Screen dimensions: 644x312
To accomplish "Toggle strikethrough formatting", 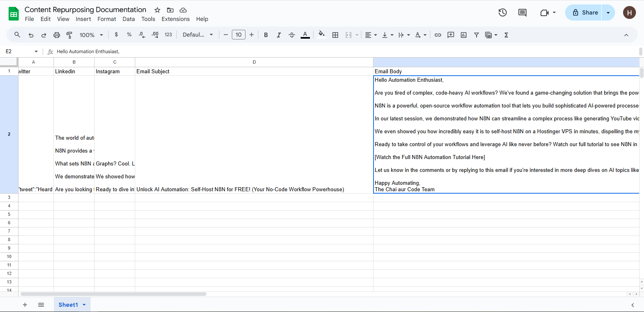I will point(292,35).
